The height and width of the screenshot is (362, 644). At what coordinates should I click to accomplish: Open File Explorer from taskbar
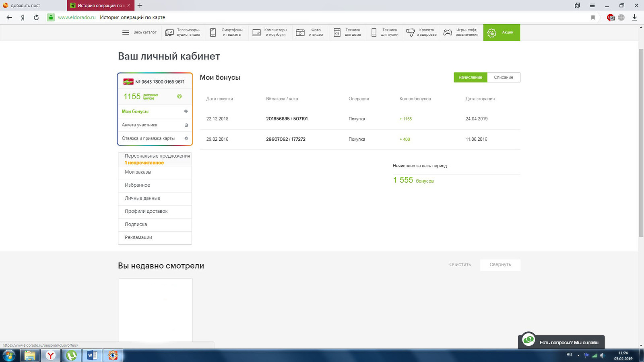click(x=30, y=356)
